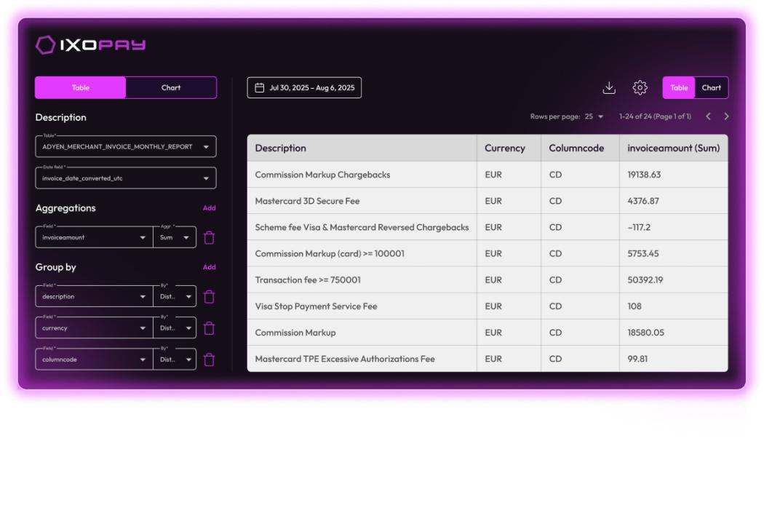Remove the currency group-by with trash icon
Screen dimensions: 764x532
coord(210,328)
